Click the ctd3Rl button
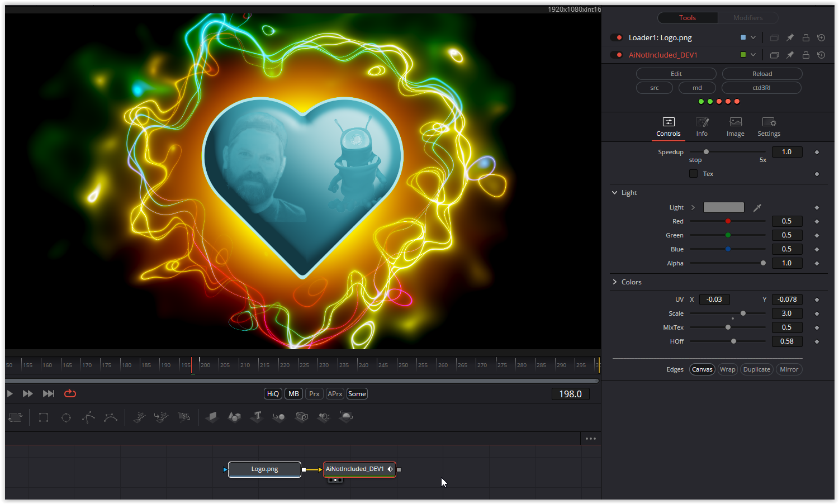 coord(761,88)
